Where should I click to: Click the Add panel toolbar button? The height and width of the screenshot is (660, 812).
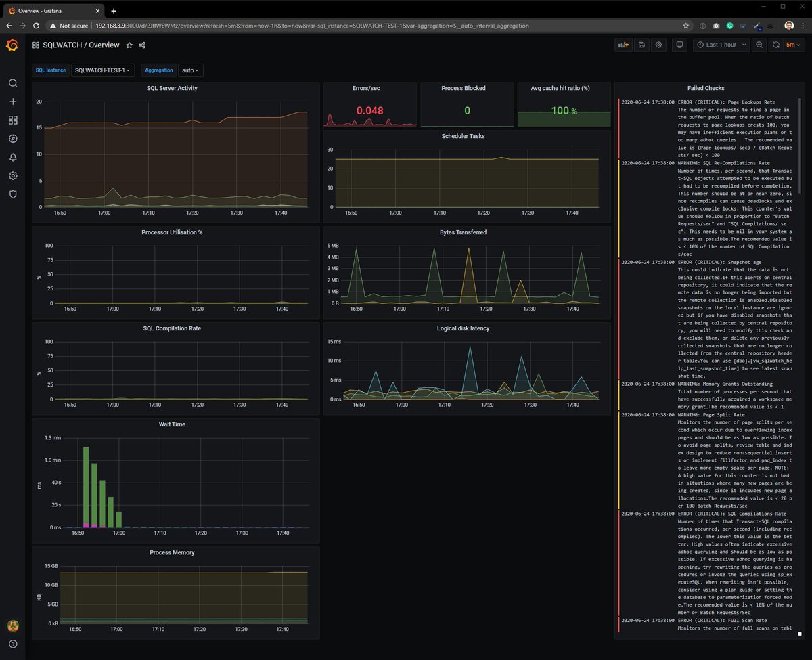tap(623, 45)
